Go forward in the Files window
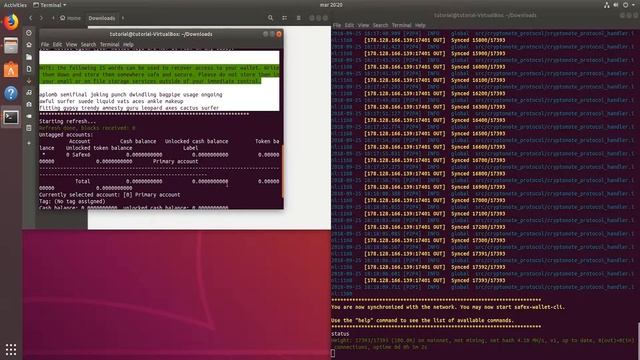Image resolution: width=640 pixels, height=360 pixels. 41,18
